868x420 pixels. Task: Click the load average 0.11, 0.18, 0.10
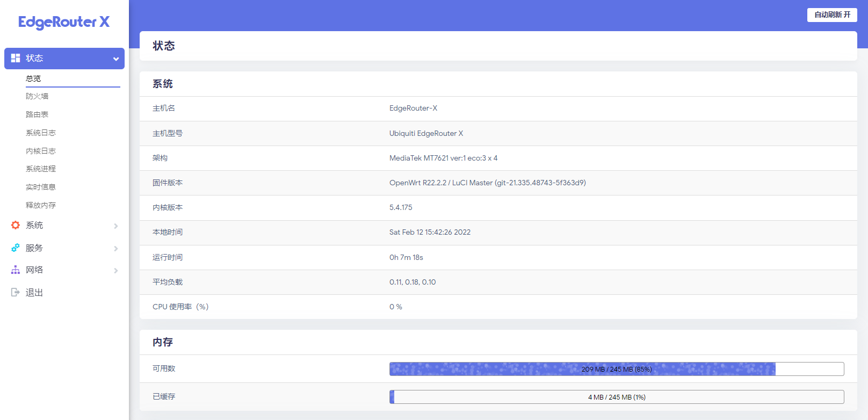[413, 282]
